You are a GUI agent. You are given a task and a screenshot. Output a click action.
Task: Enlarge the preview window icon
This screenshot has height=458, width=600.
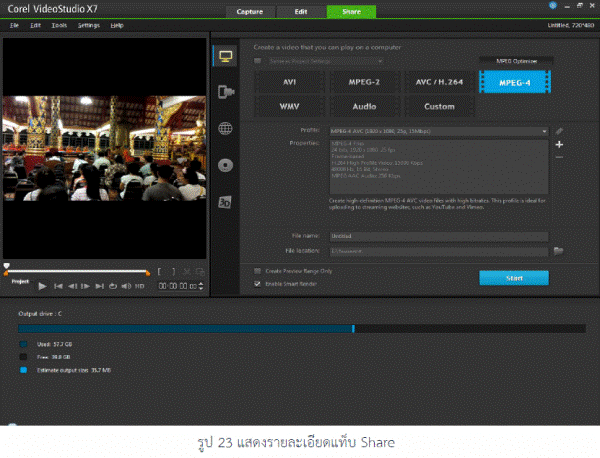click(x=200, y=272)
